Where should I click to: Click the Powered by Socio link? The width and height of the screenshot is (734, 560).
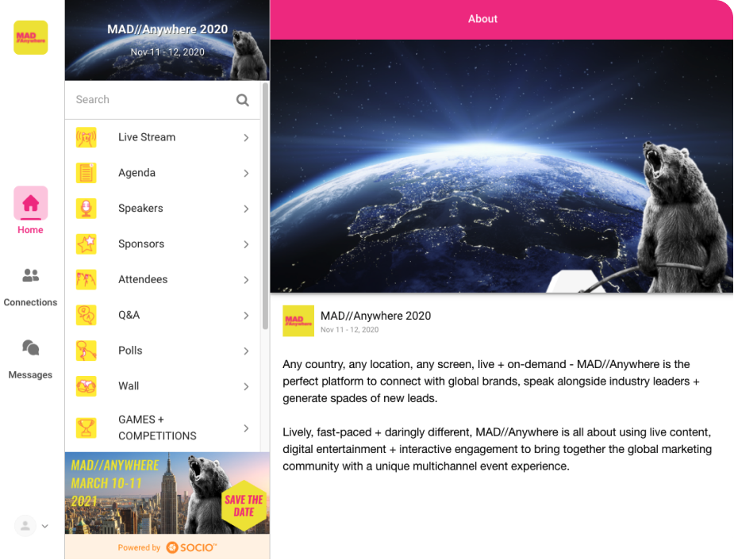click(x=167, y=547)
